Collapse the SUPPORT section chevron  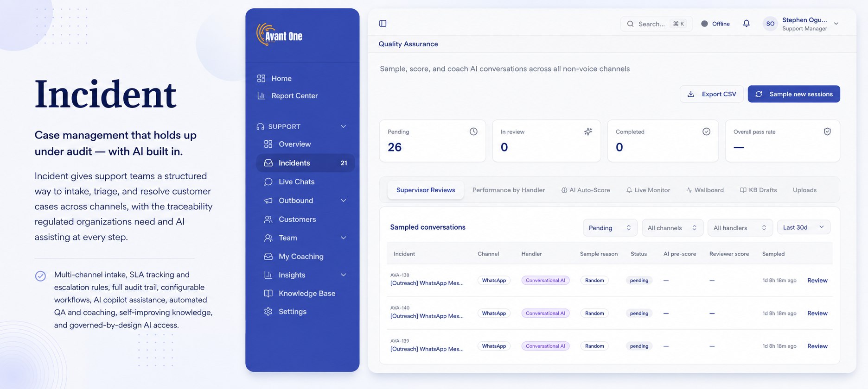pyautogui.click(x=344, y=126)
